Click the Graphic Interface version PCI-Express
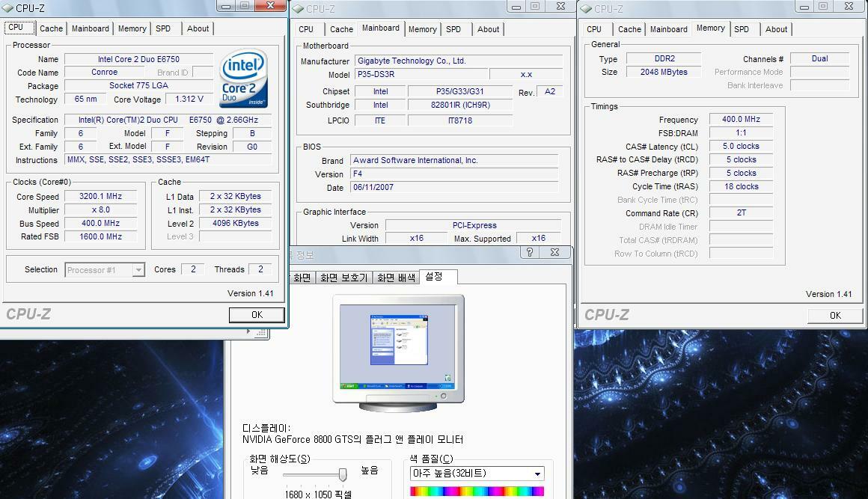This screenshot has height=499, width=868. (474, 226)
